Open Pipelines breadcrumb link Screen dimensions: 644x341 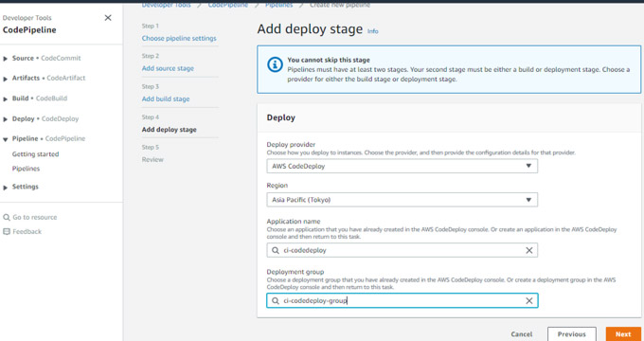coord(278,5)
